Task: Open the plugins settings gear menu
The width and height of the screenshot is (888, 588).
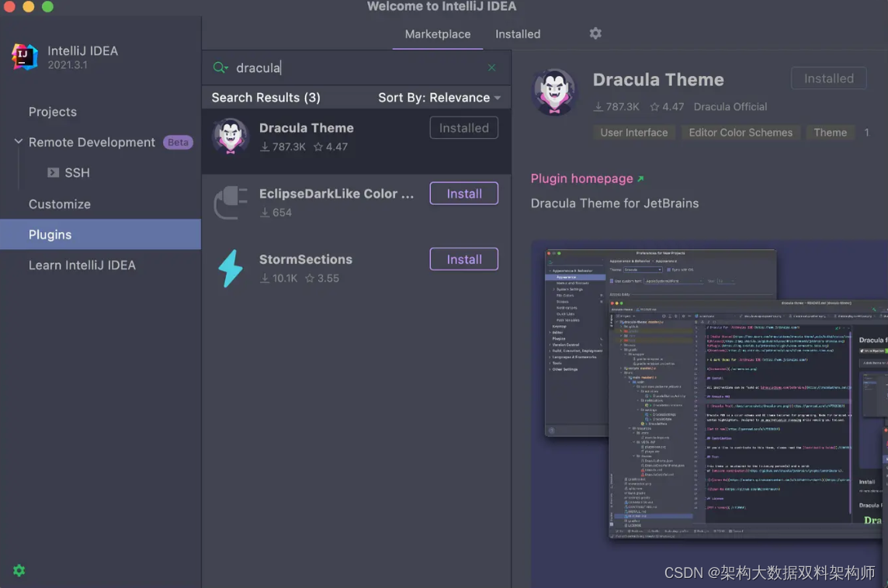Action: 595,33
